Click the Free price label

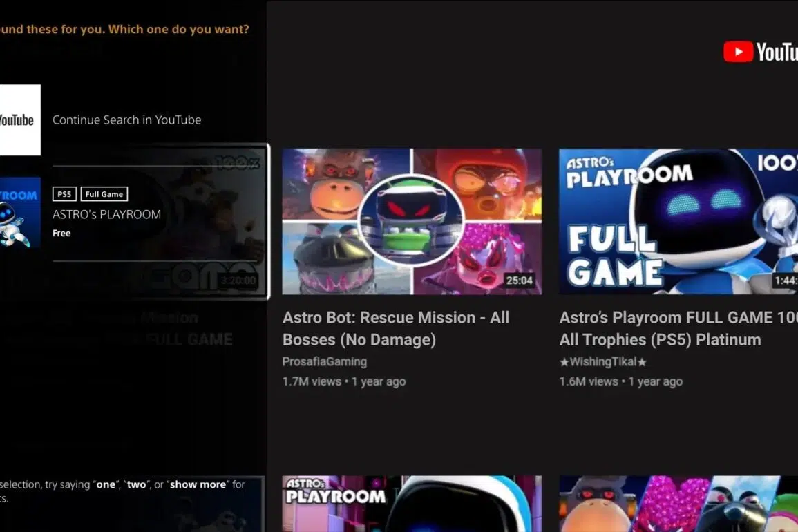pyautogui.click(x=61, y=234)
